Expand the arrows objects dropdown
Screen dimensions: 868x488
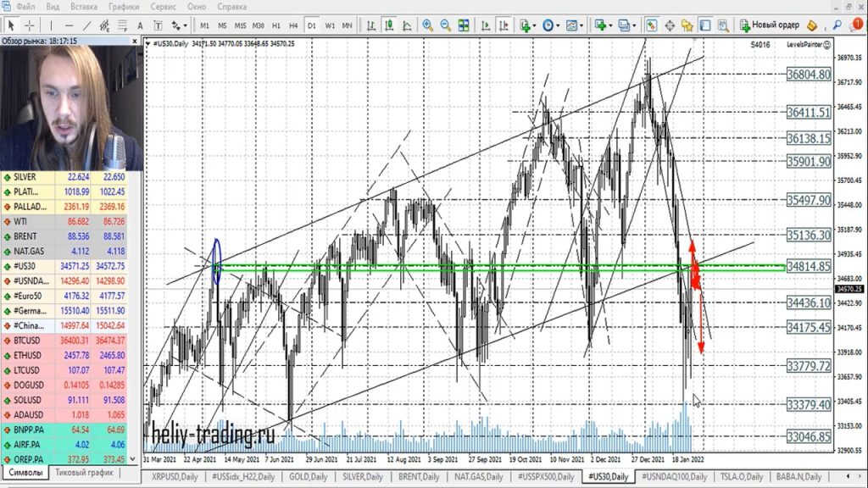pyautogui.click(x=181, y=25)
